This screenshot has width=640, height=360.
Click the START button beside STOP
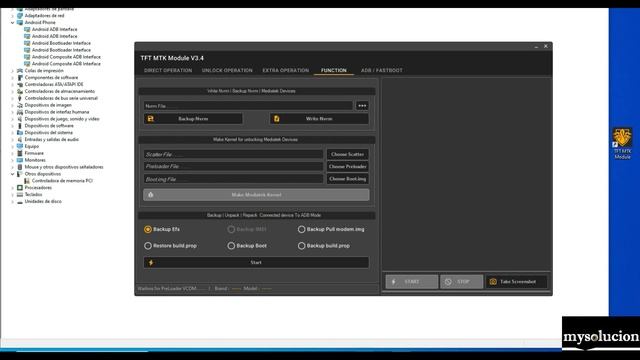[411, 282]
